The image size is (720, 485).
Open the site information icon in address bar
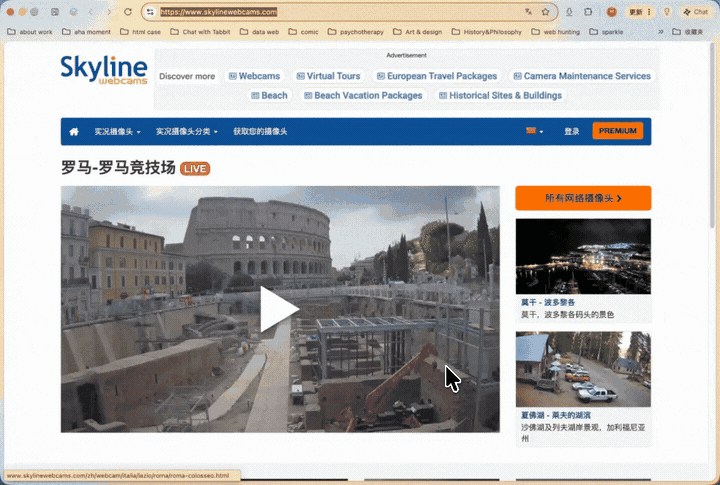[150, 12]
